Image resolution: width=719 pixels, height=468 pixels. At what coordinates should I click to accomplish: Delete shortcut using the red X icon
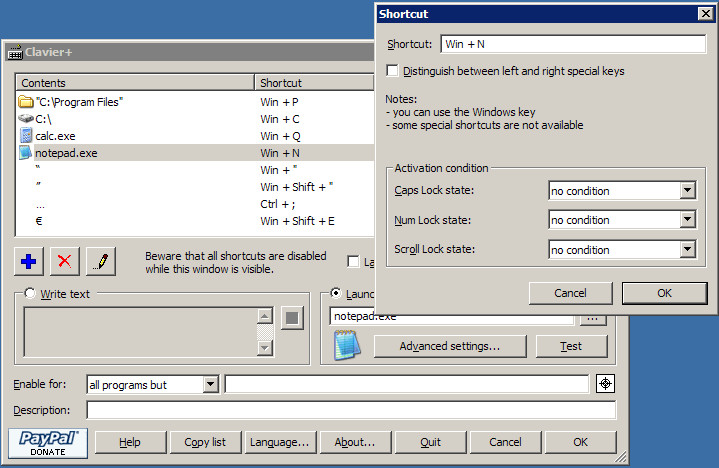[65, 261]
